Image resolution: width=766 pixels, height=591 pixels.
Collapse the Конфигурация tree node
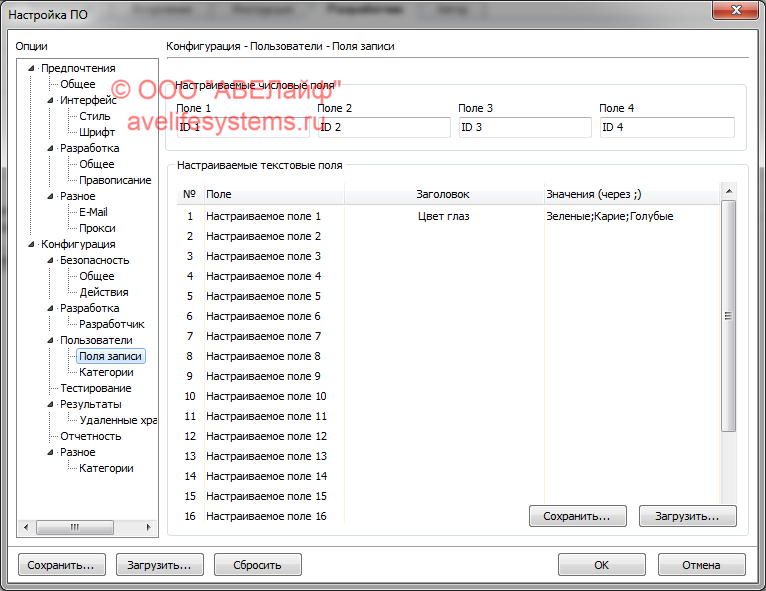click(x=31, y=245)
